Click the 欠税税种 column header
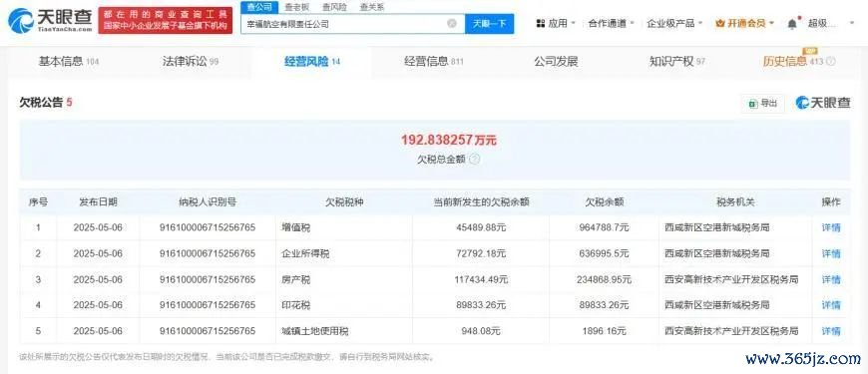Screen dimensions: 868x374 pos(344,201)
